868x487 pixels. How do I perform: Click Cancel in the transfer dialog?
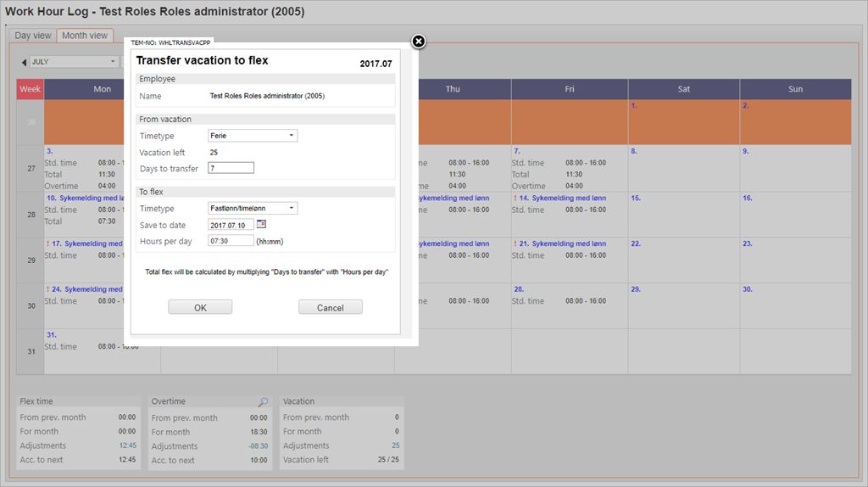point(330,307)
